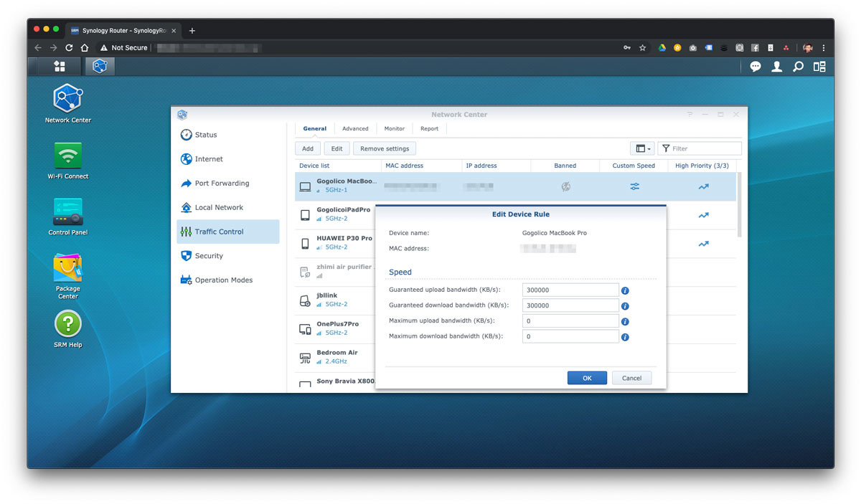
Task: Open Control Panel desktop icon
Action: (x=67, y=212)
